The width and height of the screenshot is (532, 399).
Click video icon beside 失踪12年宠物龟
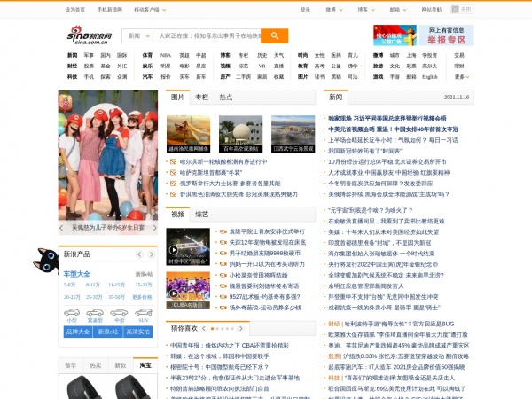pyautogui.click(x=223, y=243)
